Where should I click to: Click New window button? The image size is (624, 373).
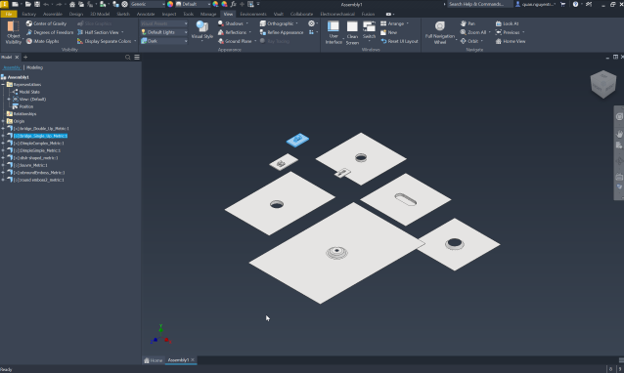(x=389, y=32)
